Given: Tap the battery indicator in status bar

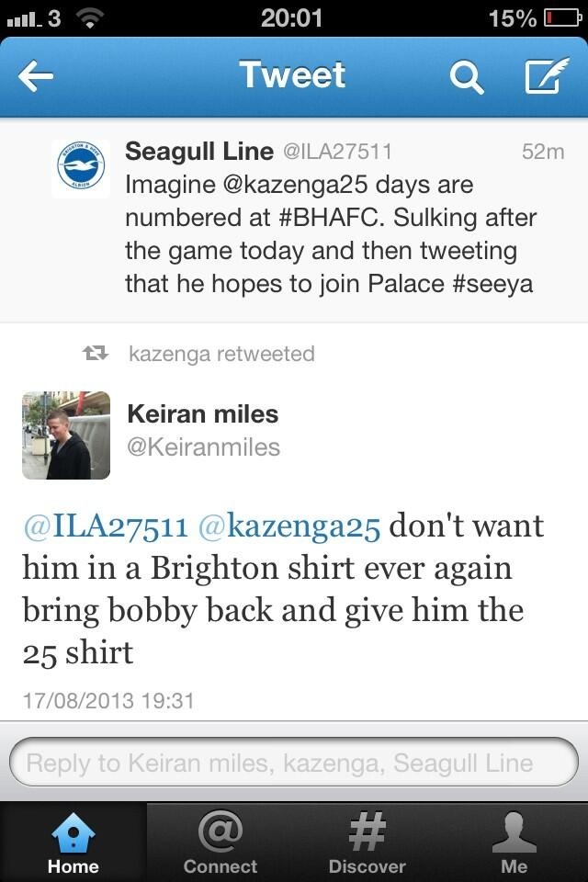Looking at the screenshot, I should pos(561,18).
